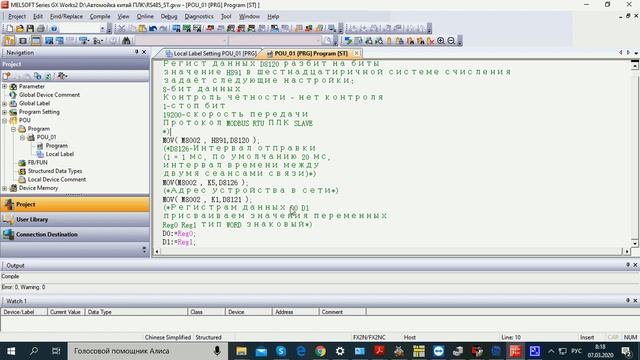Click the Device/Label column header in Watch 1
This screenshot has height=360, width=640.
(24, 312)
